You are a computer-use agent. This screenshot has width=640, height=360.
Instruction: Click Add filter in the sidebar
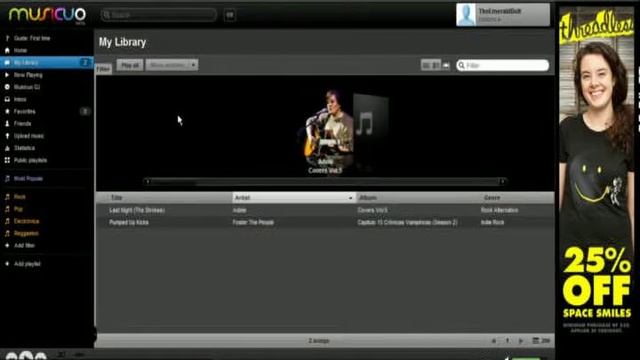(24, 246)
